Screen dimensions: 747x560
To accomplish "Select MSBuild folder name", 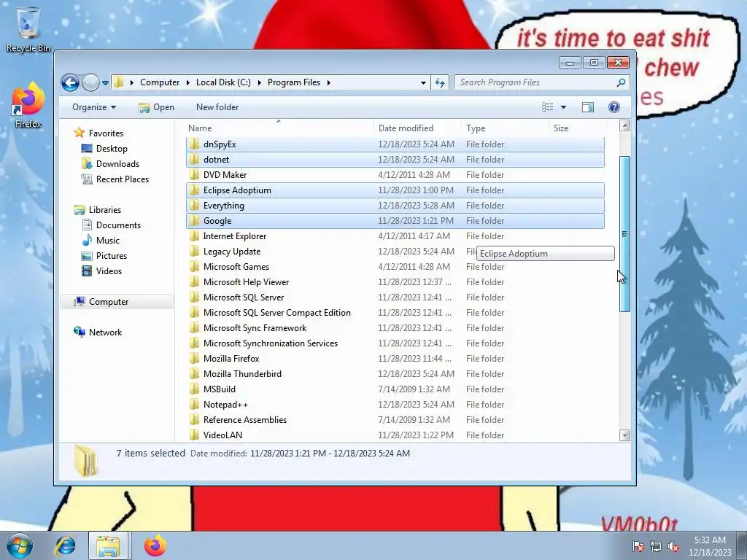I will [219, 389].
